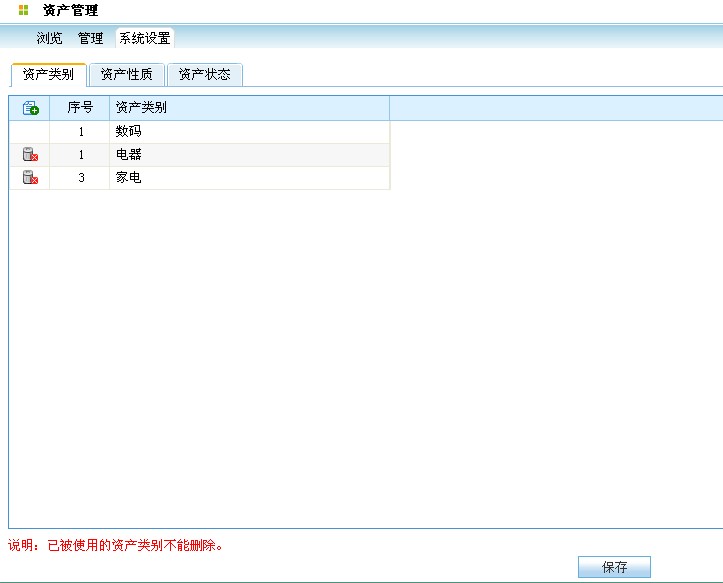Delete the 电器 row using its icon
Screen dimensions: 723x583
click(x=30, y=155)
